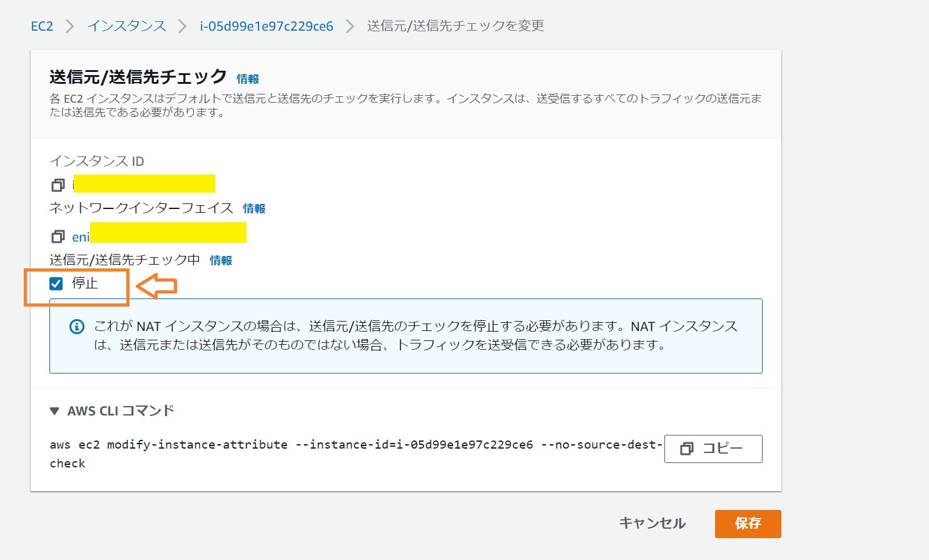Navigate to EC2 via breadcrumb
Viewport: 929px width, 560px height.
coord(41,26)
